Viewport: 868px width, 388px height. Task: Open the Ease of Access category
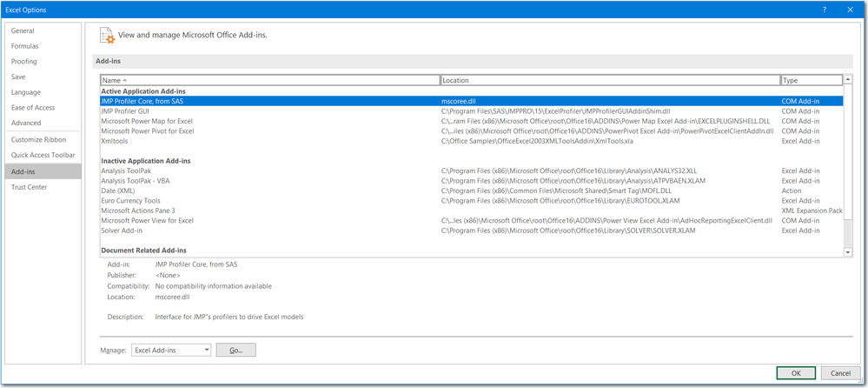[x=43, y=108]
